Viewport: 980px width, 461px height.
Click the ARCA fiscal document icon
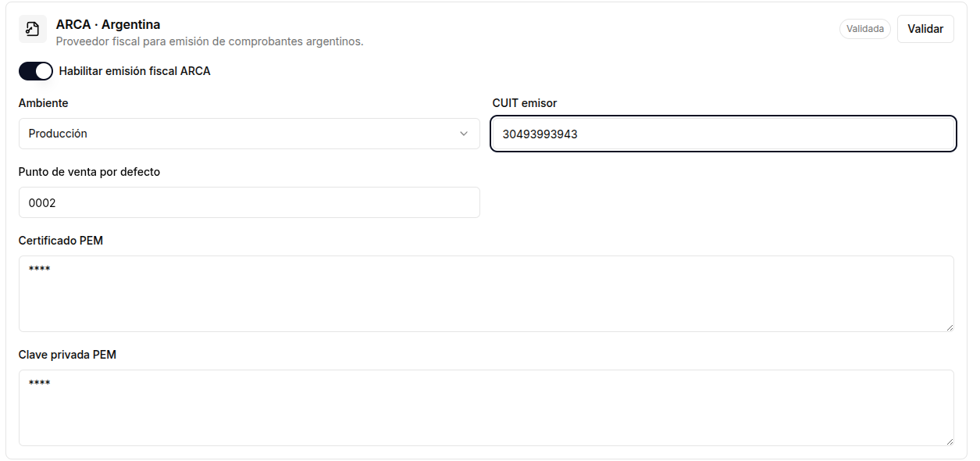coord(33,29)
